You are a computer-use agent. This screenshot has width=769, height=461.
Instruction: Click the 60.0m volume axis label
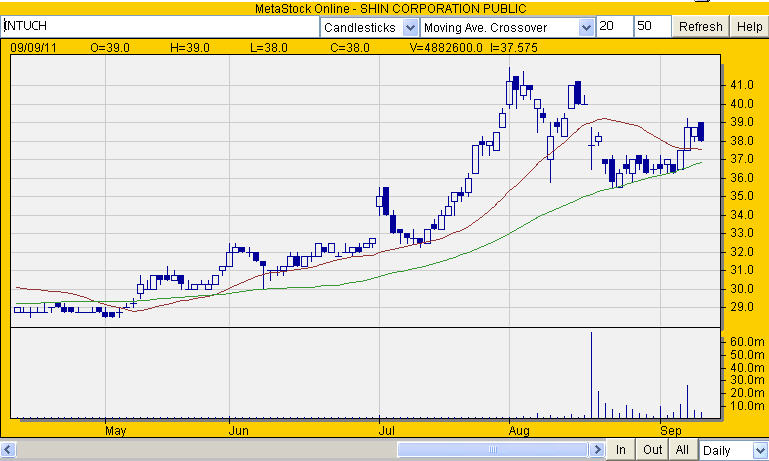(747, 342)
